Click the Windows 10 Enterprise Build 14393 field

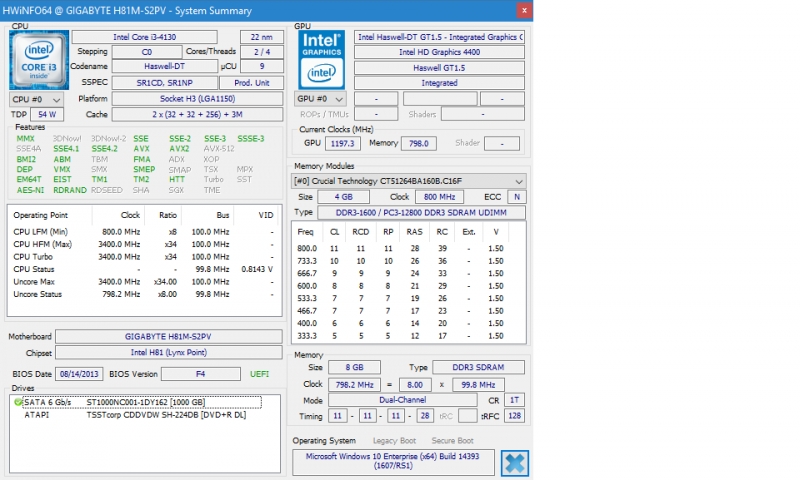click(x=393, y=462)
